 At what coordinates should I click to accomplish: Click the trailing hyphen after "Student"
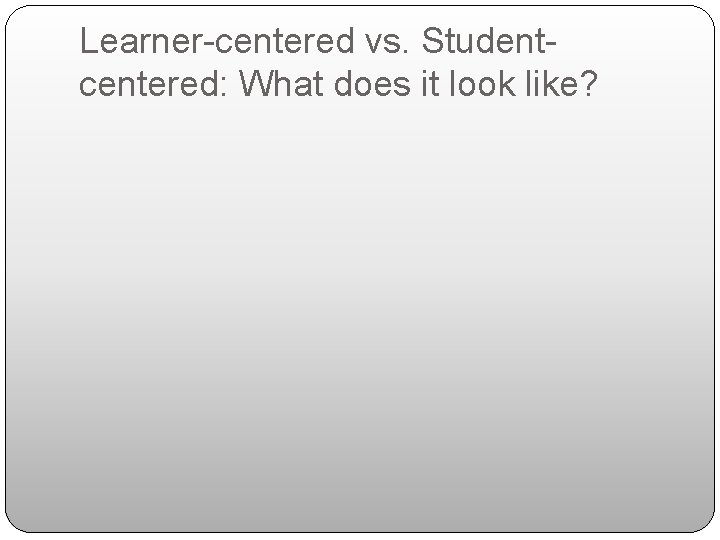click(552, 46)
